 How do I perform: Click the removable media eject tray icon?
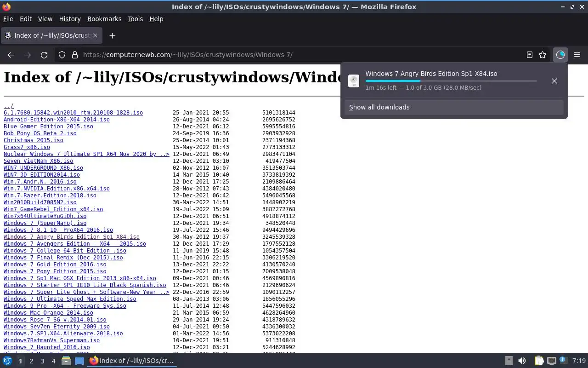click(x=509, y=361)
